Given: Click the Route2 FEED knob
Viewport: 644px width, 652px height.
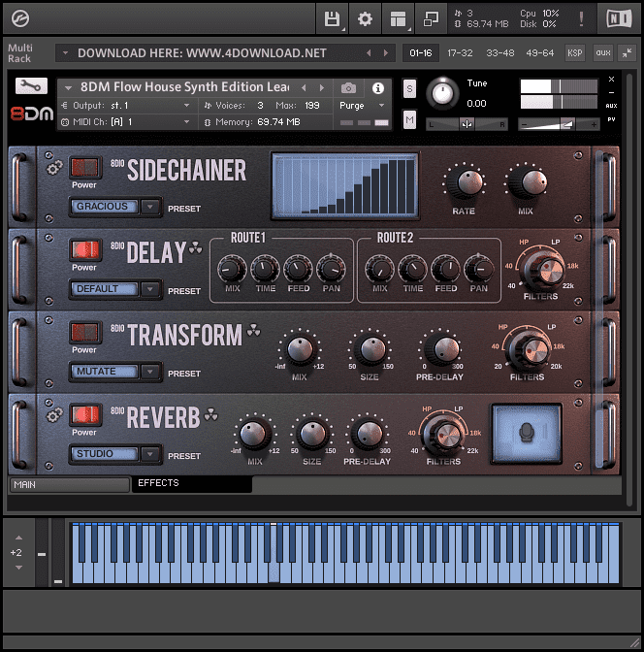Looking at the screenshot, I should point(446,269).
